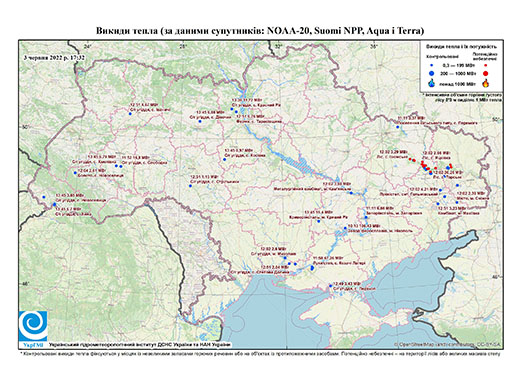The image size is (520, 368).
Task: Click red marker nearest the 12:02 3.29 МВт label
Action: 410,159
